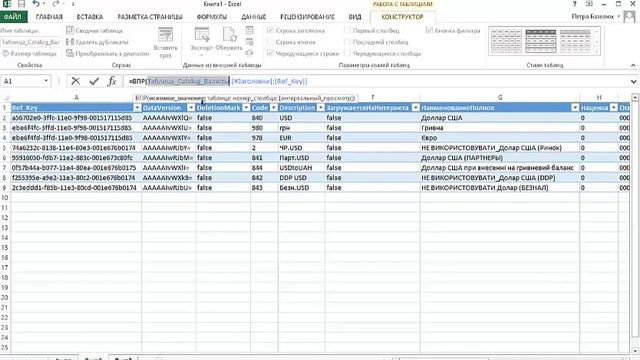Open the table styles gallery More arrow
Screen dimensions: 640x360
597,52
